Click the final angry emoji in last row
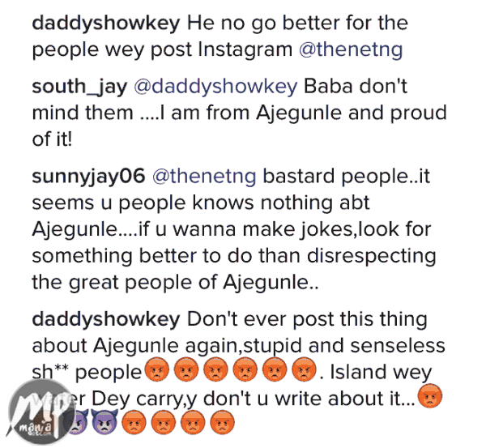Image resolution: width=486 pixels, height=448 pixels. pyautogui.click(x=222, y=421)
